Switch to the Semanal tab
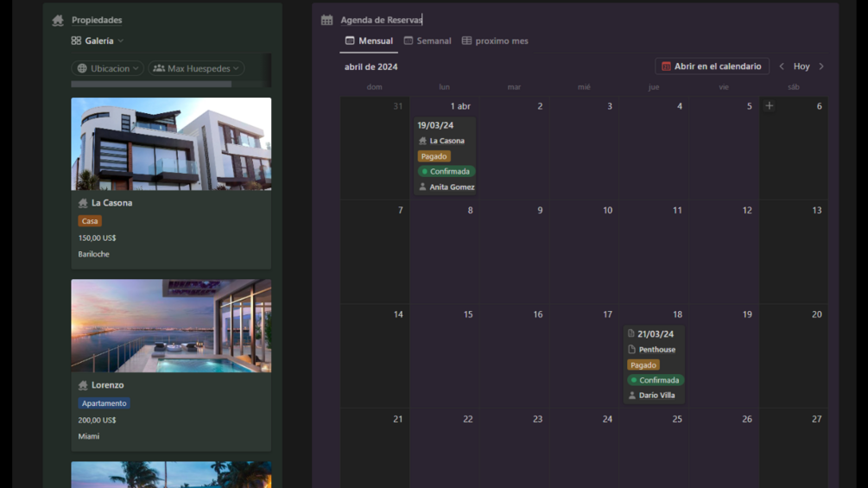 [x=428, y=41]
